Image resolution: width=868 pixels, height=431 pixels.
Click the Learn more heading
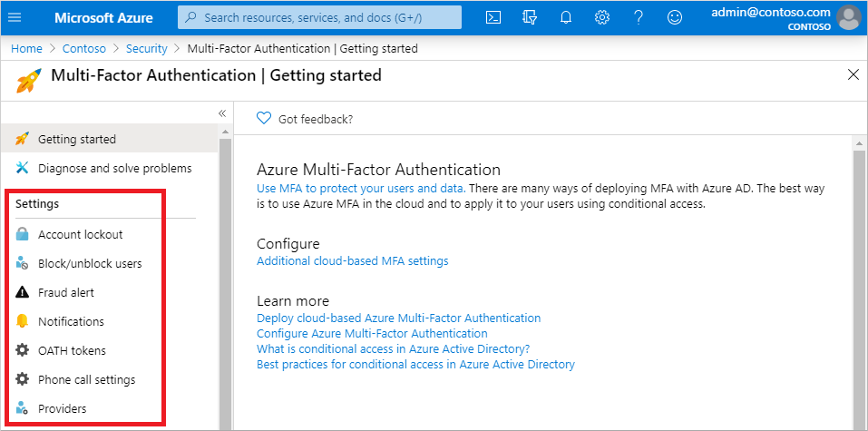pos(293,301)
